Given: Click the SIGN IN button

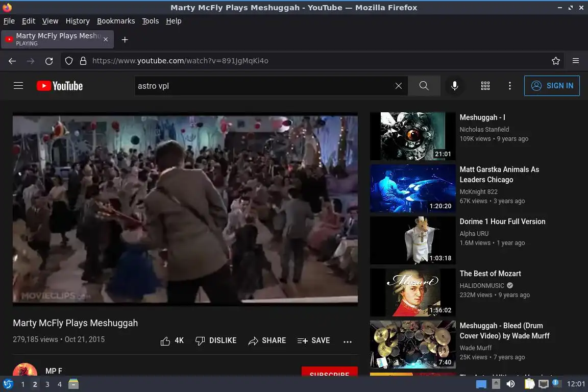Looking at the screenshot, I should pyautogui.click(x=552, y=86).
